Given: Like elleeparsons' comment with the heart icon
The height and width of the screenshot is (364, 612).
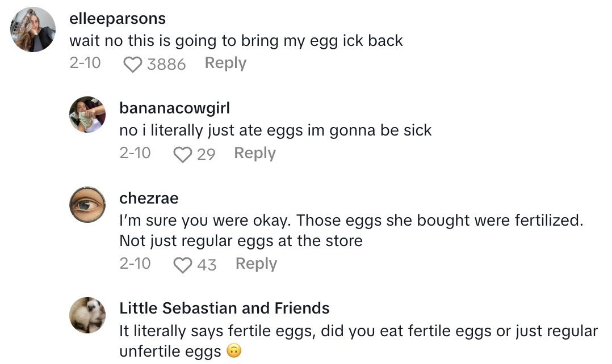Looking at the screenshot, I should [132, 65].
